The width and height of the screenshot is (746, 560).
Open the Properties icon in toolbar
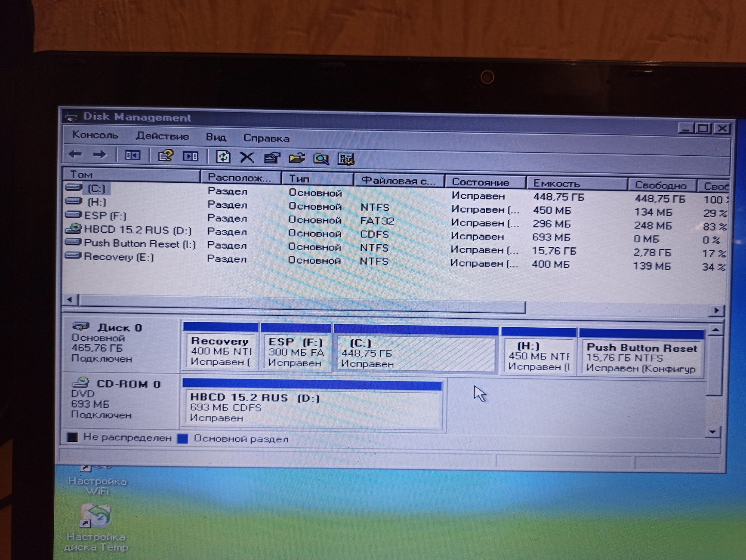tap(271, 158)
